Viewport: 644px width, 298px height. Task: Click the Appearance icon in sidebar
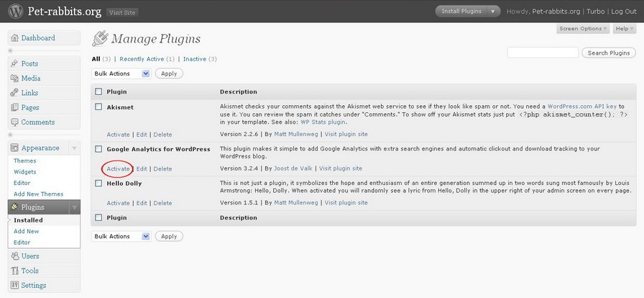tap(15, 148)
